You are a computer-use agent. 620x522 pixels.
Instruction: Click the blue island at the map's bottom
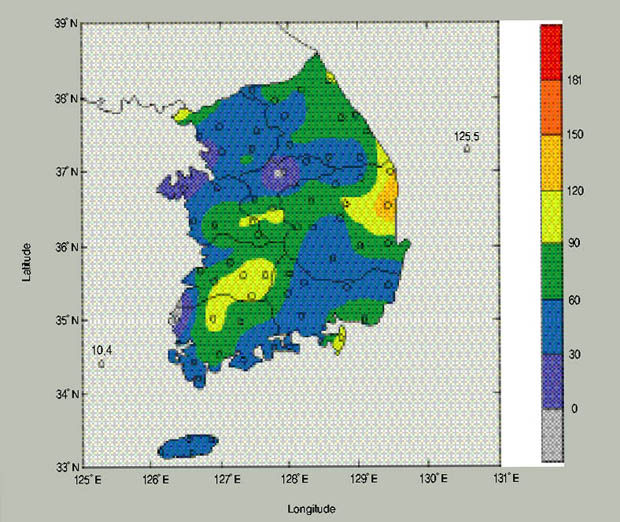coord(188,446)
